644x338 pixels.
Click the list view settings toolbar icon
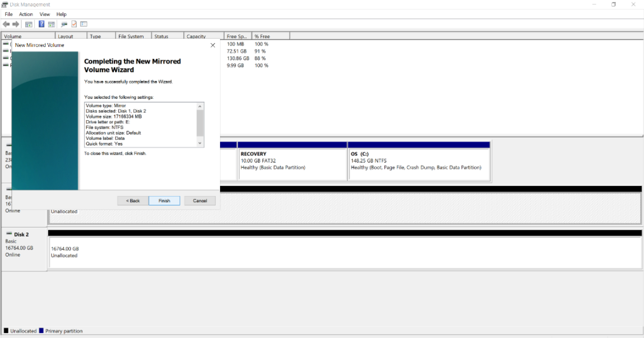pos(84,24)
